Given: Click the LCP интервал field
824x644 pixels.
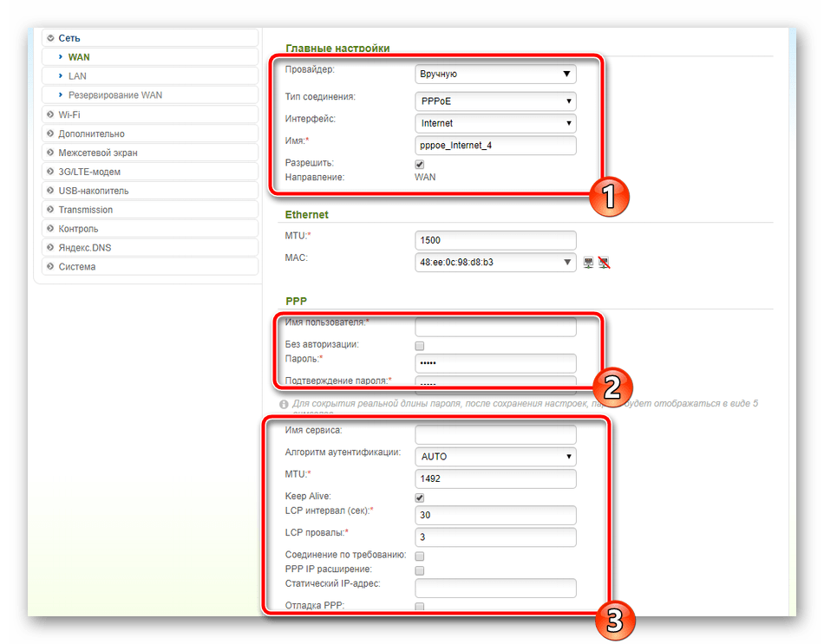Looking at the screenshot, I should [x=495, y=515].
